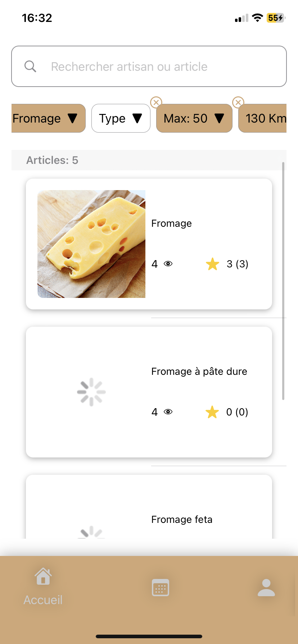Screen dimensions: 298x644
Task: Open the profile person icon
Action: (266, 588)
